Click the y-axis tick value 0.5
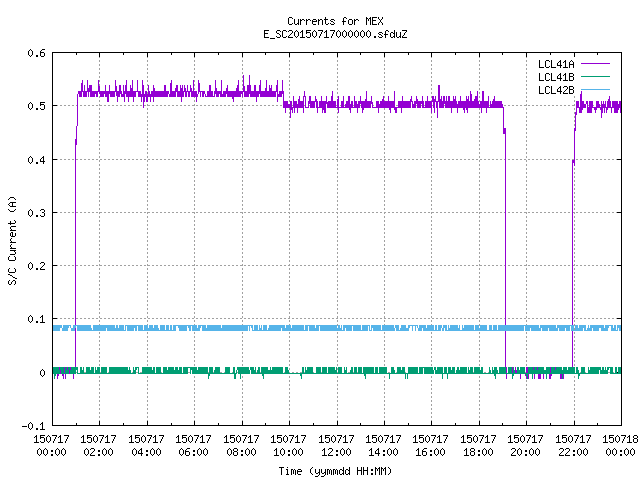 coord(36,106)
